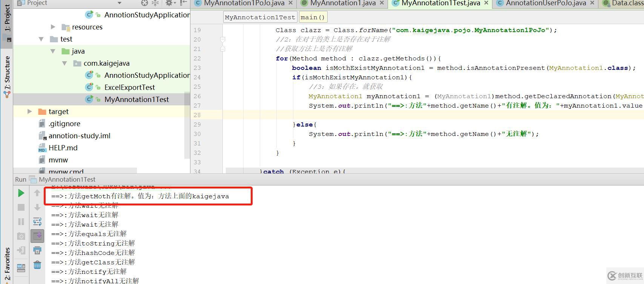644x284 pixels.
Task: Fold the comment block at line 20
Action: (223, 39)
